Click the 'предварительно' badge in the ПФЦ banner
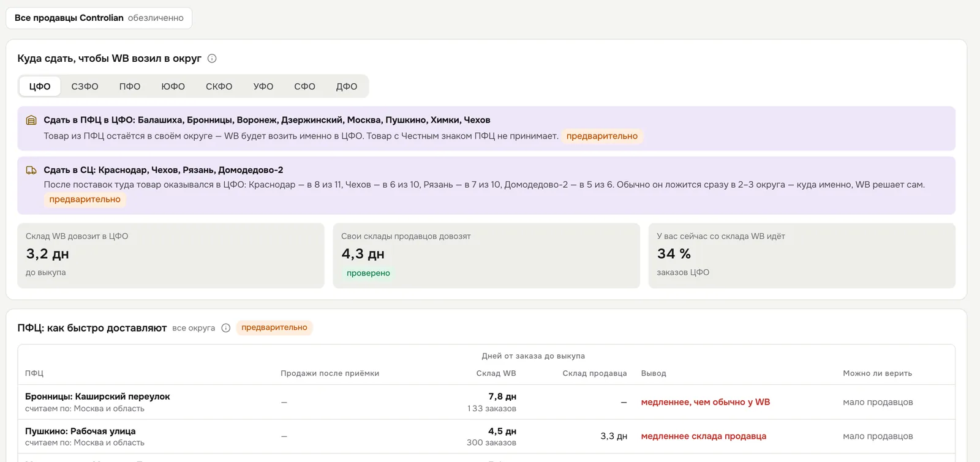Screen dimensions: 980x462 point(602,136)
